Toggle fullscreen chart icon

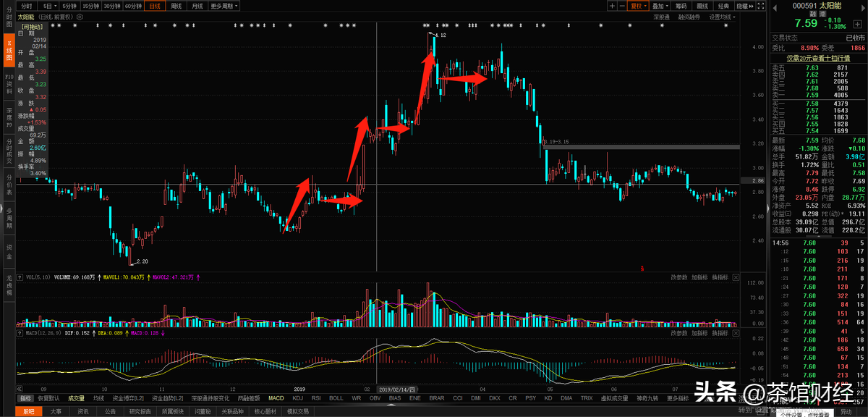click(x=760, y=6)
